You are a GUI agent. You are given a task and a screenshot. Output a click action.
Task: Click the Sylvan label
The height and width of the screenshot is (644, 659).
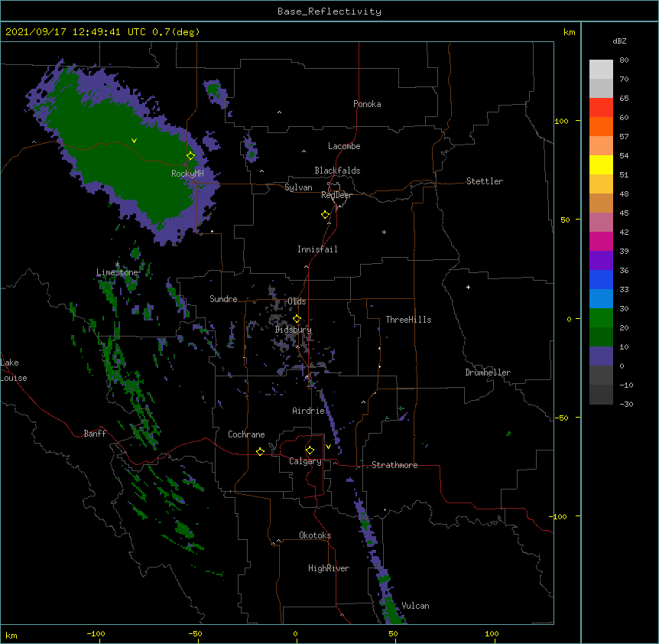tap(298, 187)
